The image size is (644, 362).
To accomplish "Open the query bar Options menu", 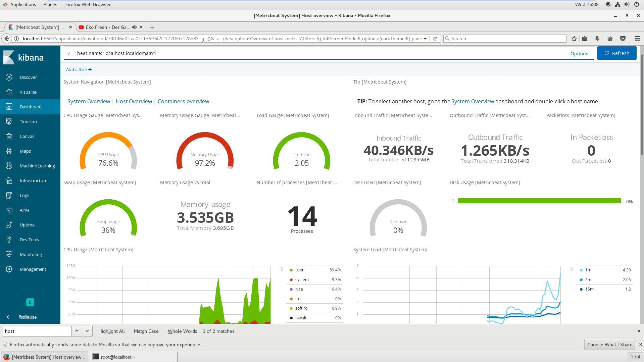I will pos(579,54).
